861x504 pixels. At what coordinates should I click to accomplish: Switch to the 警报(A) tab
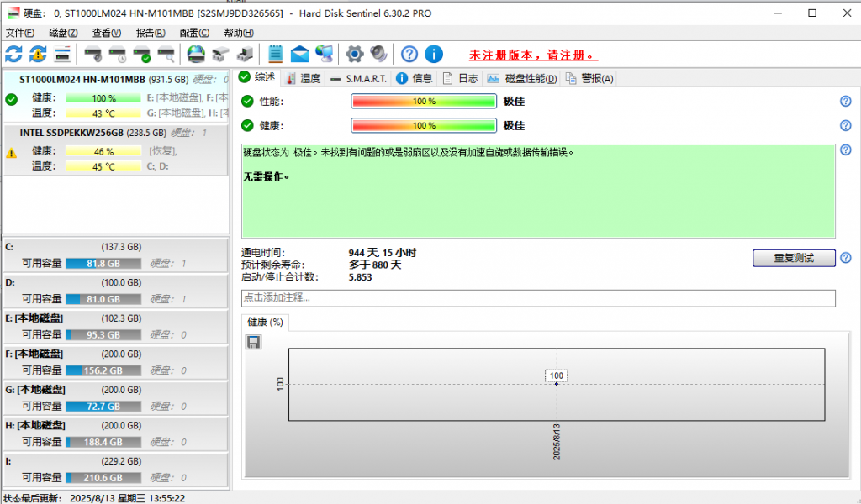click(x=589, y=78)
